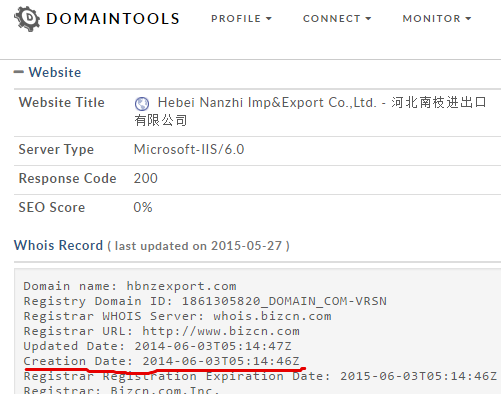Click the globe icon beside website title

tap(142, 104)
